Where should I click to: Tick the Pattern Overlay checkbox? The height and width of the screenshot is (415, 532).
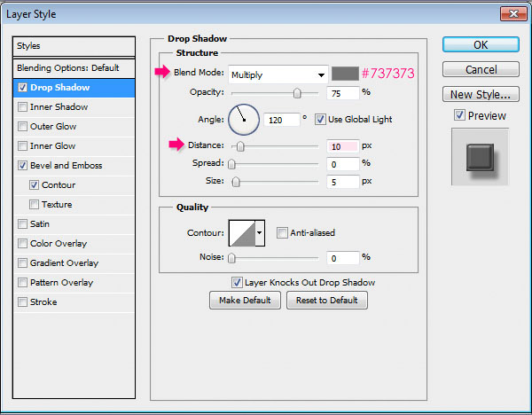(22, 283)
